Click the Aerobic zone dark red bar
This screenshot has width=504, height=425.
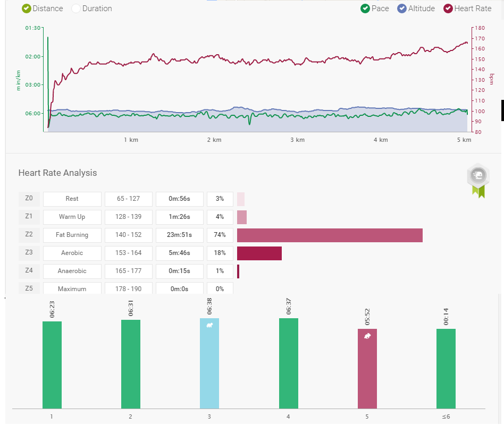click(259, 253)
